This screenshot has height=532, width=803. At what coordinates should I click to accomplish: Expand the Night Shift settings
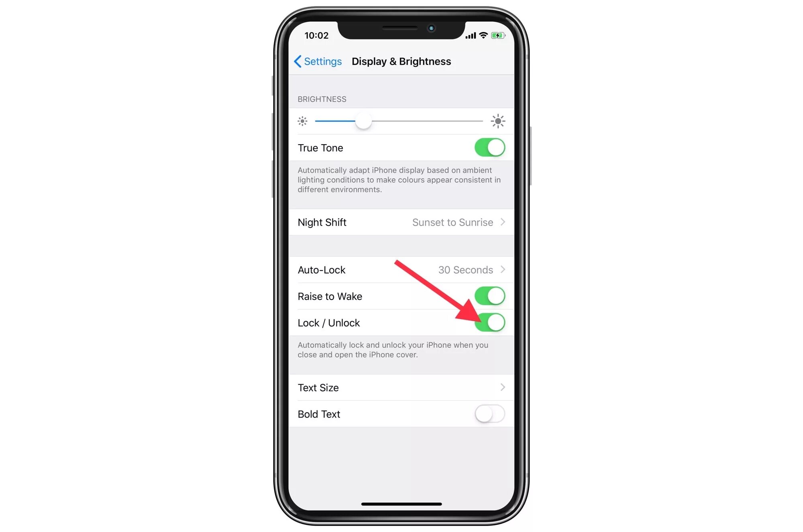tap(401, 222)
